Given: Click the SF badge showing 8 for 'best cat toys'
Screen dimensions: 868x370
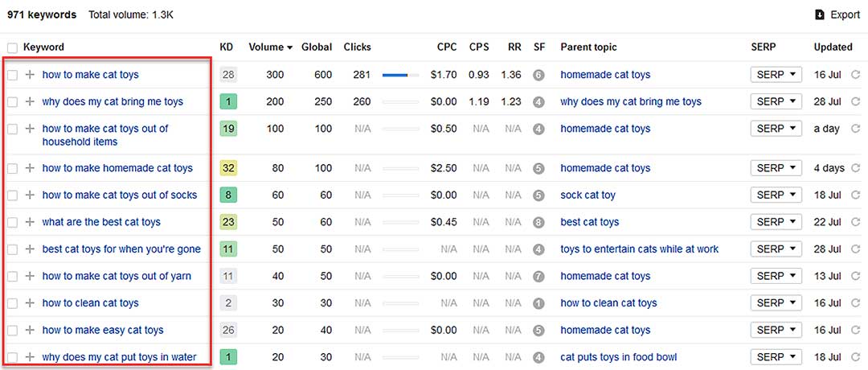Looking at the screenshot, I should coord(538,222).
